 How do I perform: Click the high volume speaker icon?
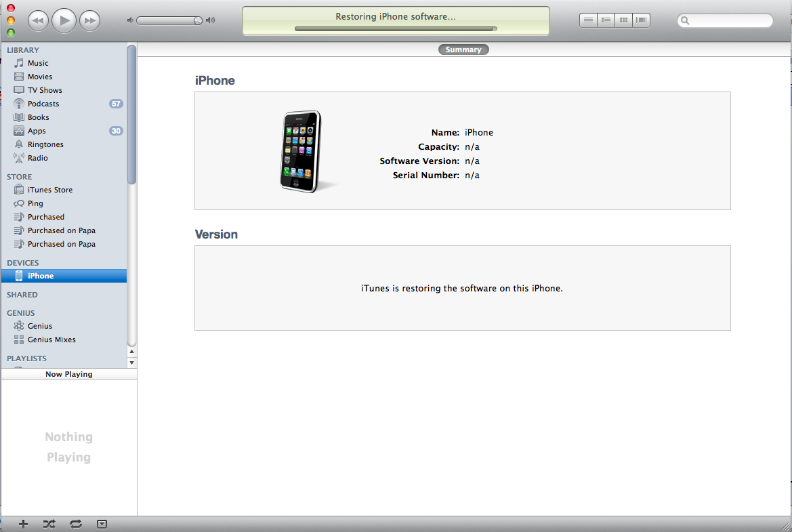[211, 20]
